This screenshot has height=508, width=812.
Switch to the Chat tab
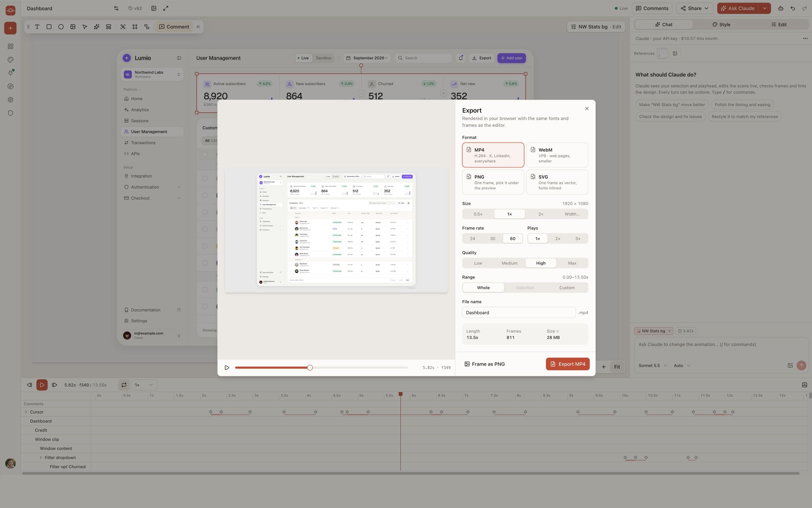[x=664, y=25]
